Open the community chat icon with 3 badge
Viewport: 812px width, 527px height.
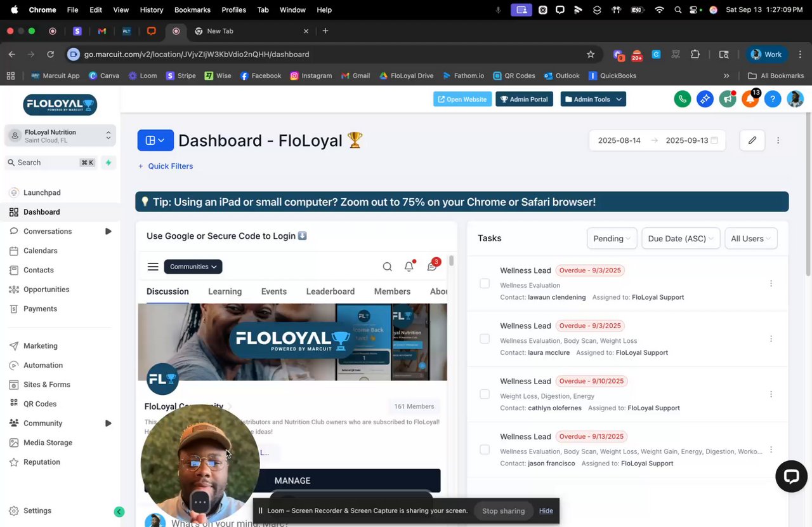[432, 266]
